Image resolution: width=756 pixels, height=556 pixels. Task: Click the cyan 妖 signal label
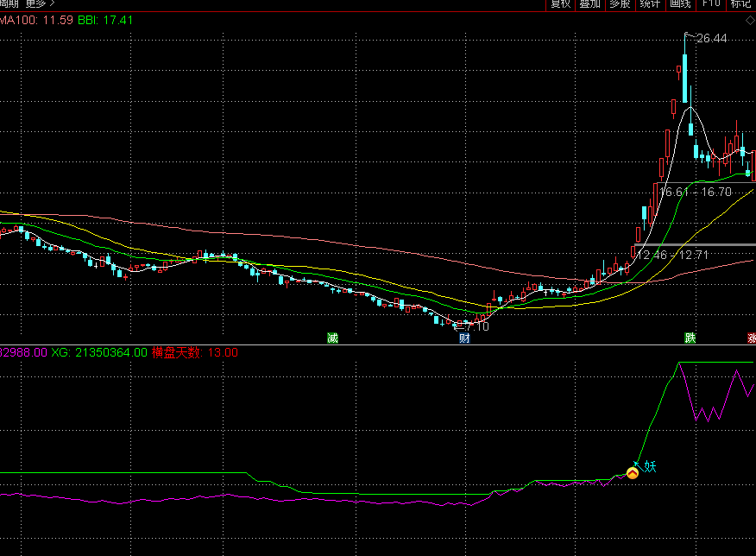click(x=650, y=466)
